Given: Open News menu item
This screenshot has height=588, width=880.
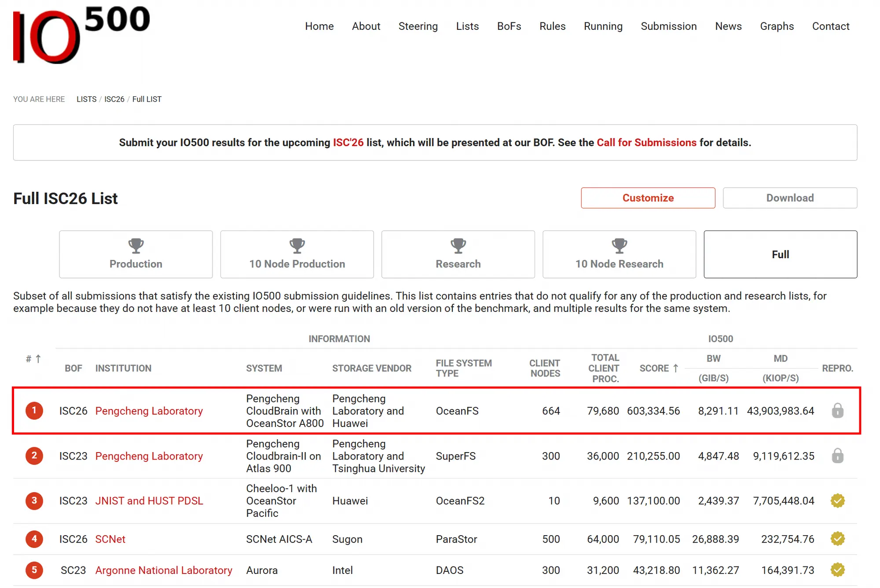Looking at the screenshot, I should (x=728, y=26).
